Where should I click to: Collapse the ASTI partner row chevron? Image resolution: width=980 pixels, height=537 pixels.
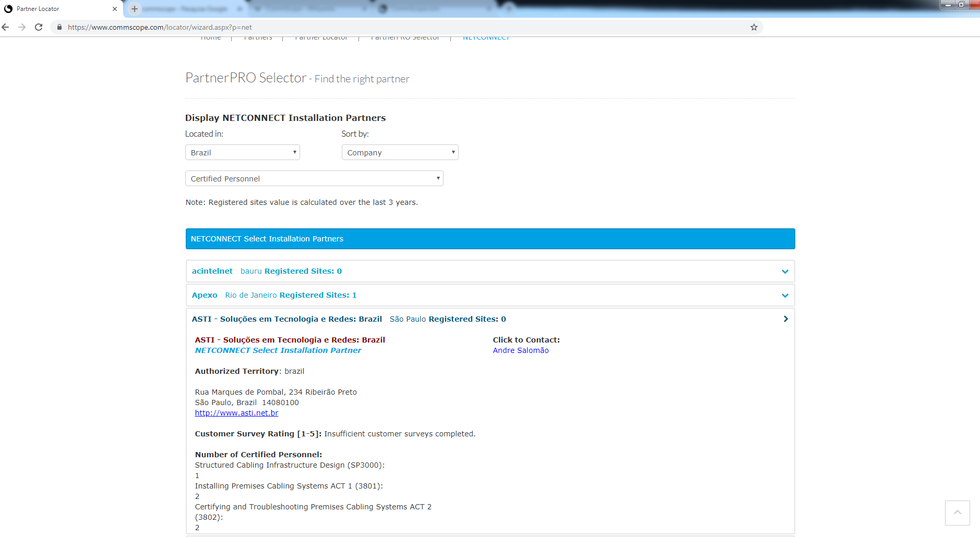785,319
